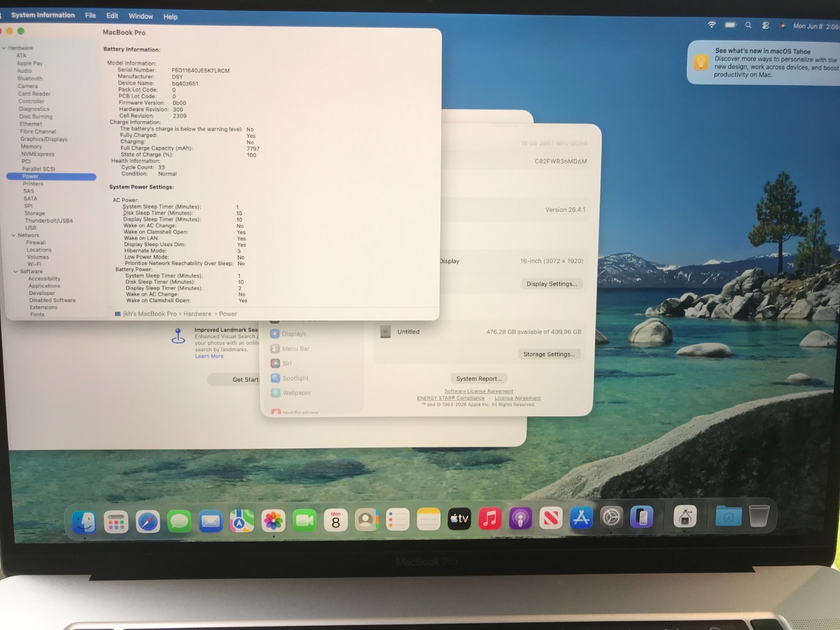
Task: Open Messages from the Dock
Action: pos(180,521)
